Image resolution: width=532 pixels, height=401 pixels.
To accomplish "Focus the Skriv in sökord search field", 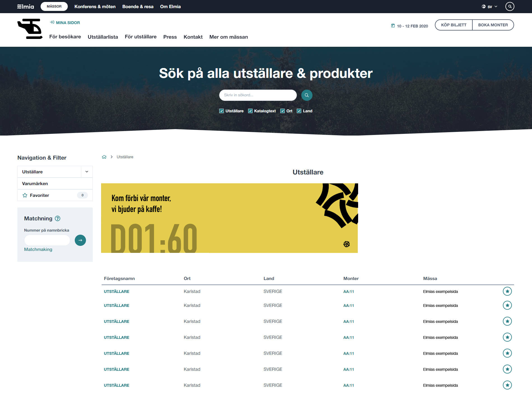I will [258, 95].
